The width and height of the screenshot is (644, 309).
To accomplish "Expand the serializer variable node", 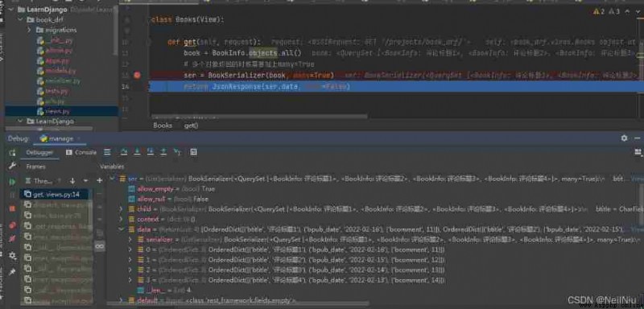I will 130,239.
